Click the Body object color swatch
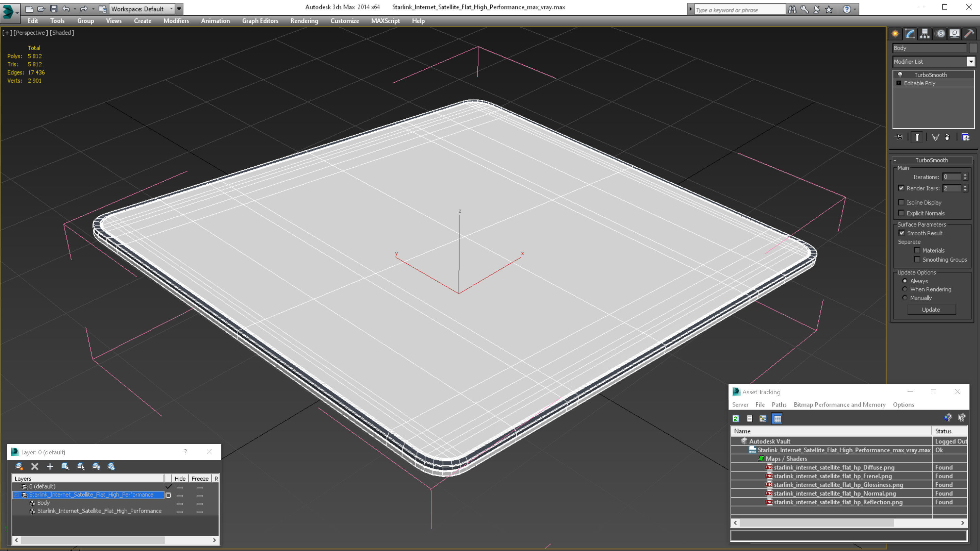 coord(973,48)
